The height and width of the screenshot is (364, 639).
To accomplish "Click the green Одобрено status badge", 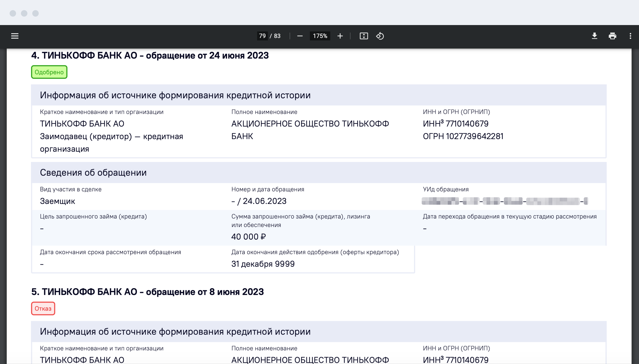I will (x=49, y=72).
